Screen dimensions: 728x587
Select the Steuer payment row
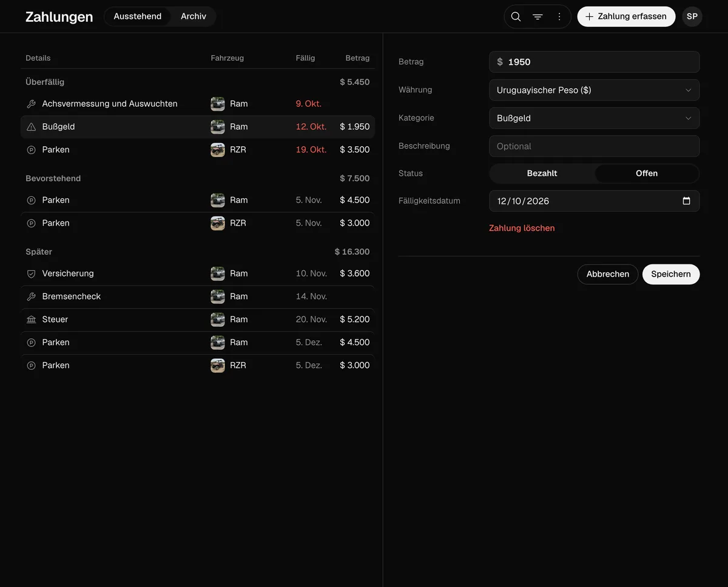click(198, 320)
